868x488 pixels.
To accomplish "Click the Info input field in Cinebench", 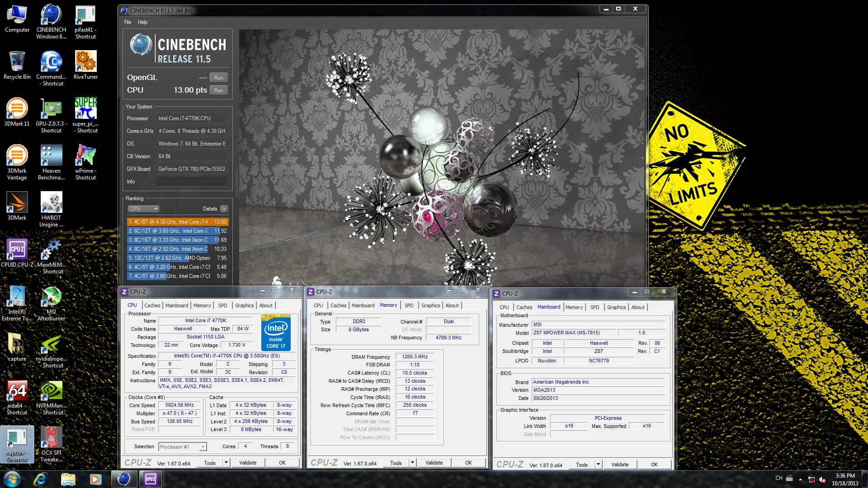I will coord(192,182).
